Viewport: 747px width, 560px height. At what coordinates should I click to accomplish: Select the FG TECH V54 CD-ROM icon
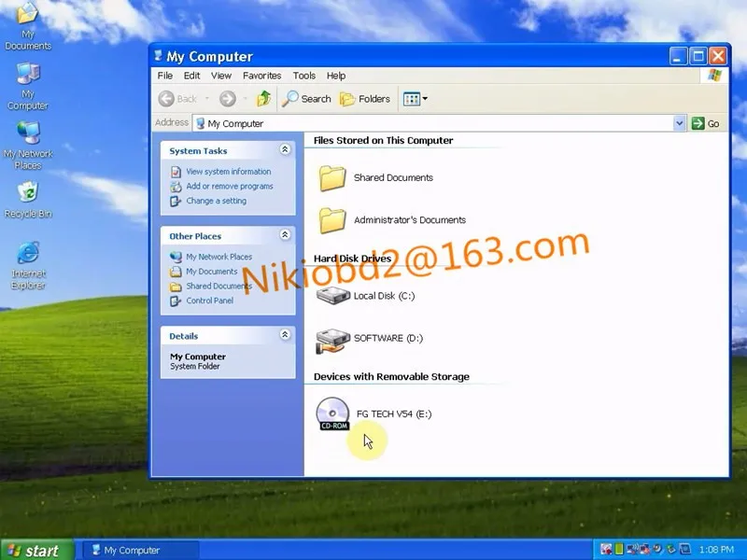pyautogui.click(x=333, y=413)
